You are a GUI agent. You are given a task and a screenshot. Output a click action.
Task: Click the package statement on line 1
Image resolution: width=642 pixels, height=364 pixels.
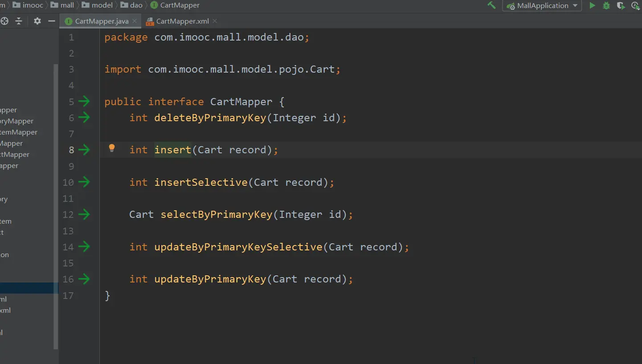tap(207, 37)
